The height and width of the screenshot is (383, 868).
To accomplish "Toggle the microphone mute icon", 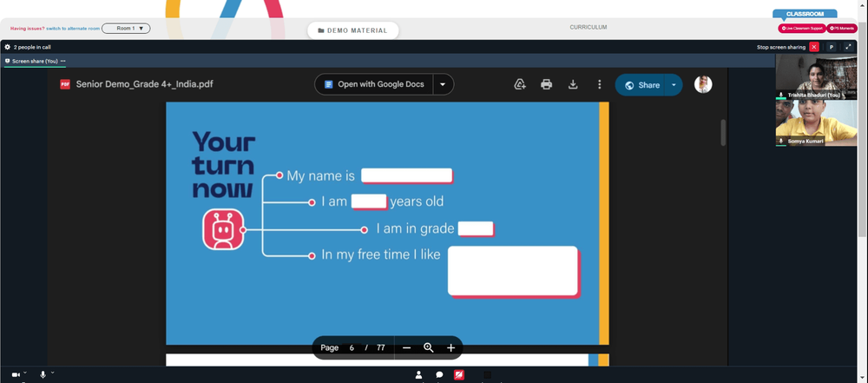I will click(43, 374).
